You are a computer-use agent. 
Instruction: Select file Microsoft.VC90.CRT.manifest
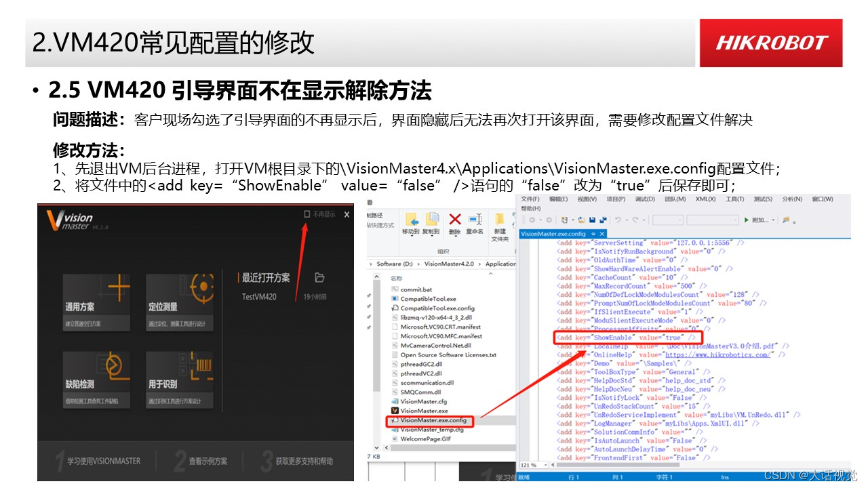(440, 327)
